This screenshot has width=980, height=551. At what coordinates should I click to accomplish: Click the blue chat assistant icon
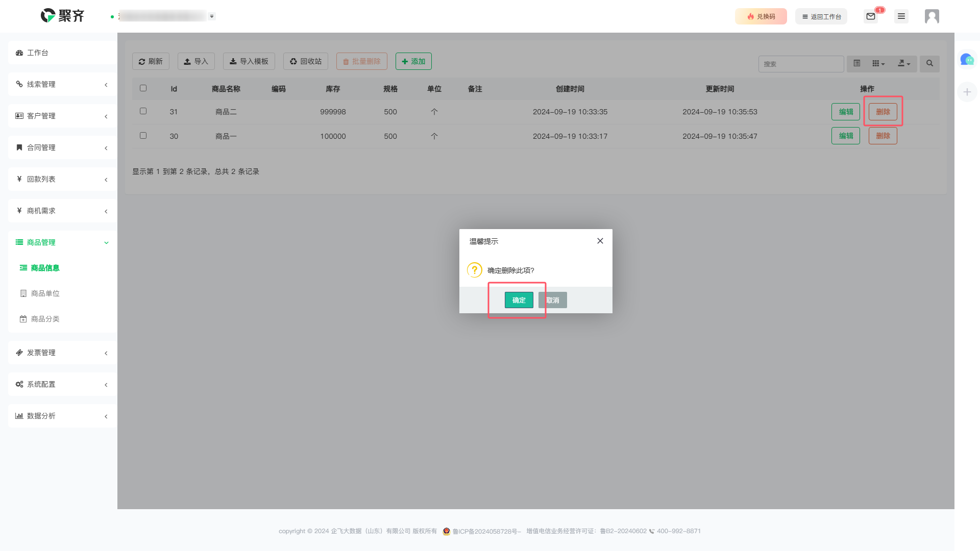pyautogui.click(x=967, y=60)
